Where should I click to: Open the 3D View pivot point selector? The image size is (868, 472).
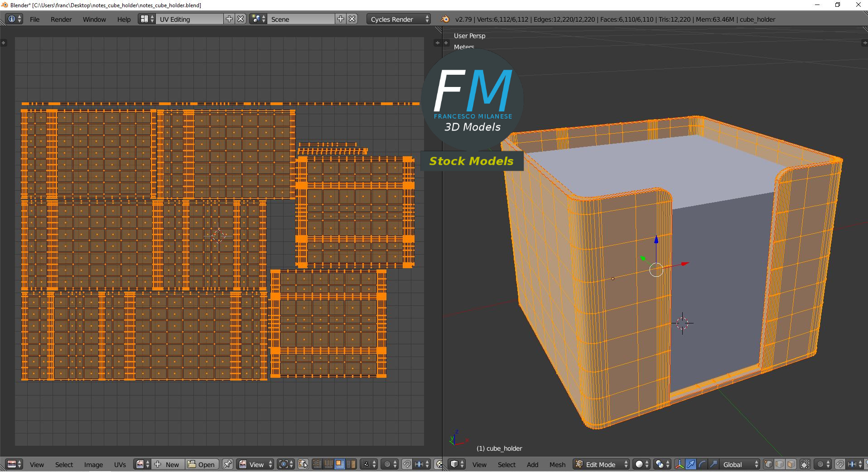[x=662, y=464]
